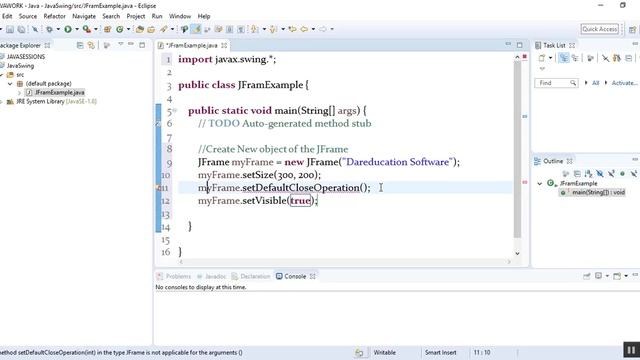Toggle Link with Editor in Package Explorer
This screenshot has width=640, height=360.
(x=91, y=45)
